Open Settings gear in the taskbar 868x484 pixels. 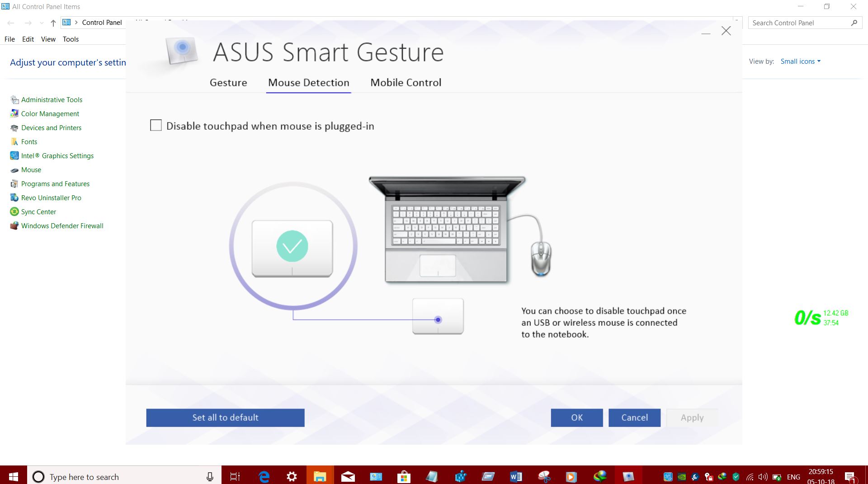point(292,476)
